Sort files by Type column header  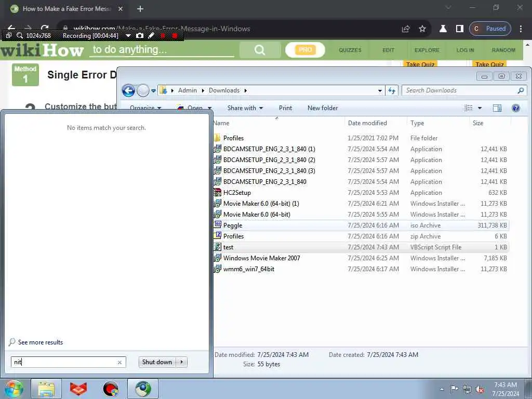click(417, 123)
